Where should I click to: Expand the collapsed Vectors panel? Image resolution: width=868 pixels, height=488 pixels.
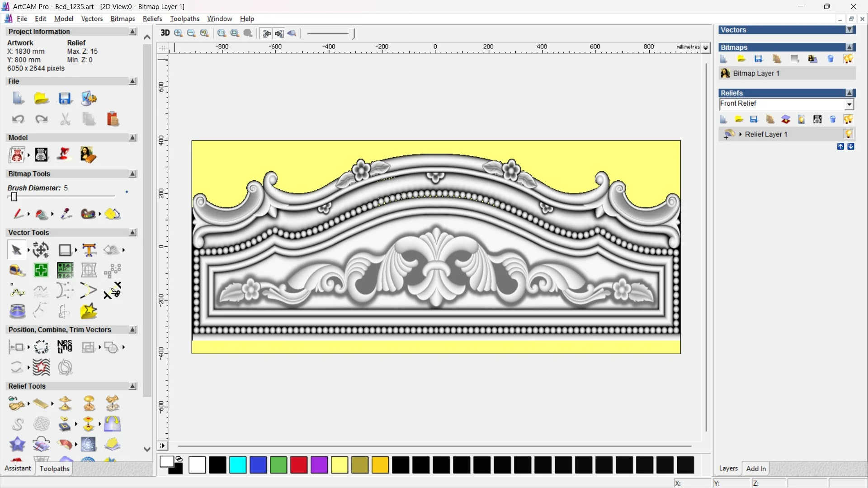(849, 30)
